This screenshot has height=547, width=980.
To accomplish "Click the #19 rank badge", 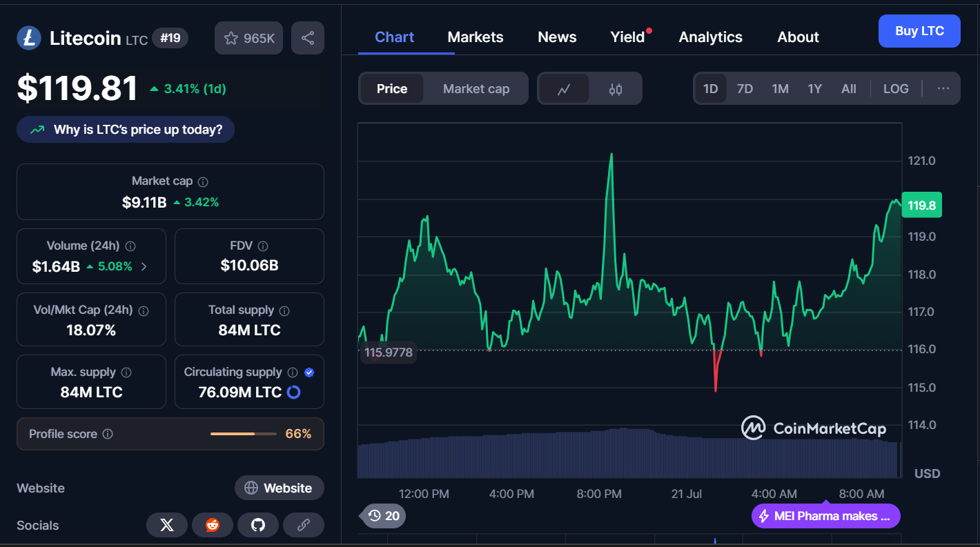I will pos(170,38).
